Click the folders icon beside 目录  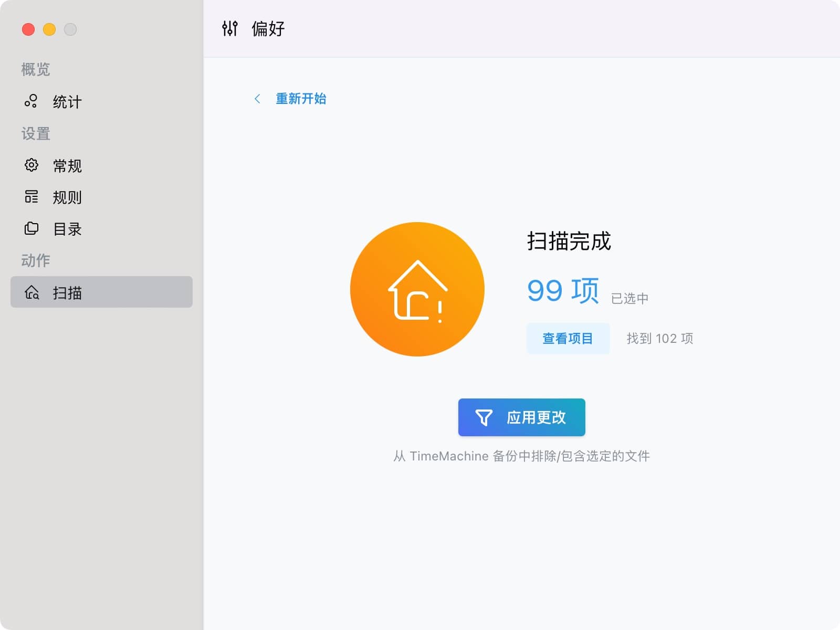pyautogui.click(x=31, y=228)
